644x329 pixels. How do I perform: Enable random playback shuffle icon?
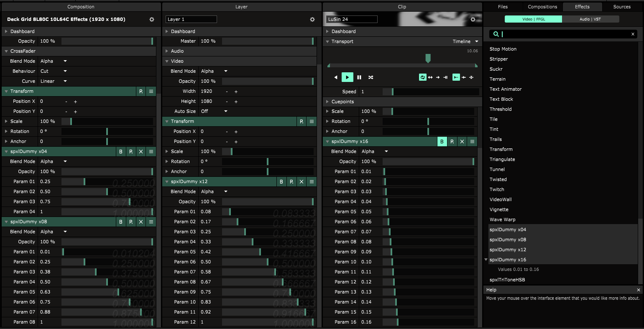click(371, 77)
